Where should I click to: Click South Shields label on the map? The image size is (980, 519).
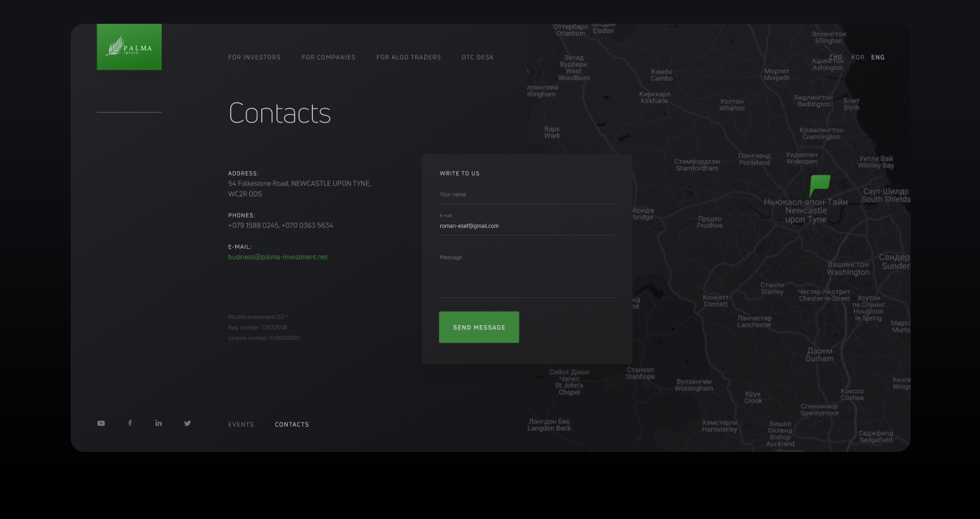point(886,195)
